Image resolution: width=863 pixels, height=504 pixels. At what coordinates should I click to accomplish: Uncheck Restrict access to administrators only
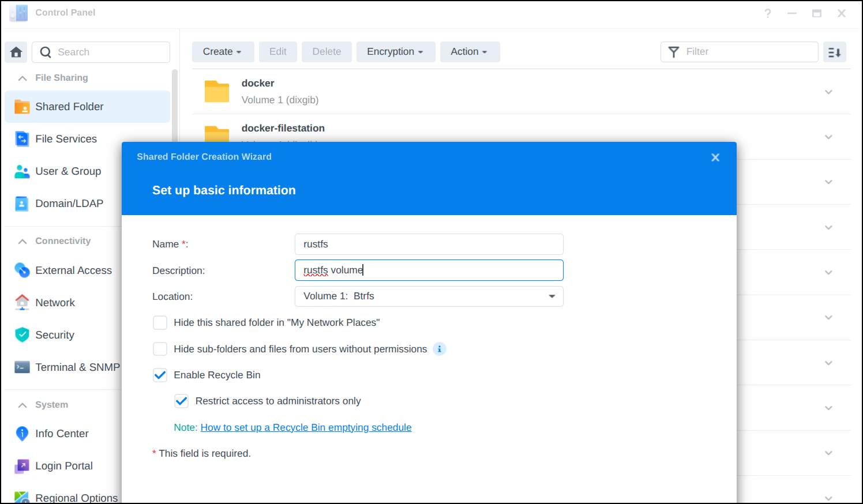tap(182, 401)
